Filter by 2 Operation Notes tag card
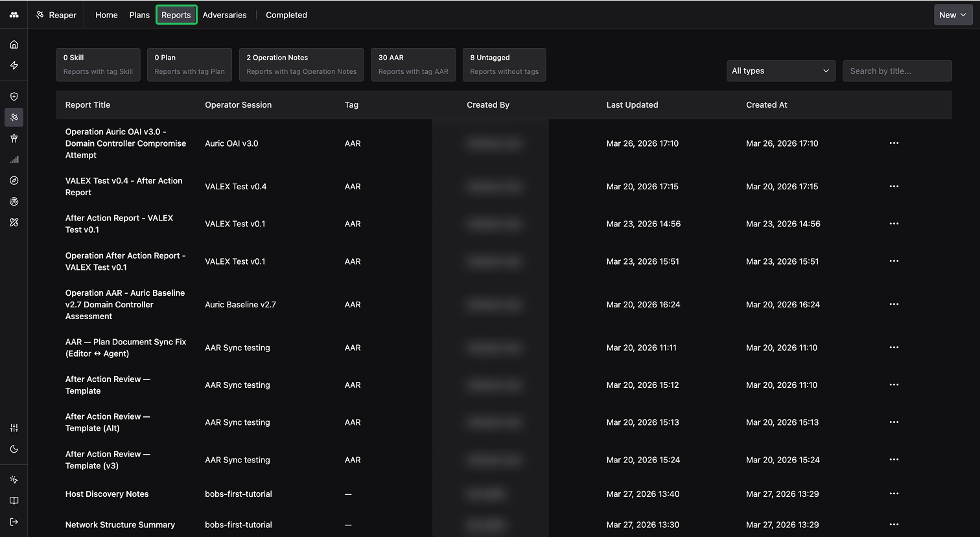The image size is (980, 537). point(301,65)
